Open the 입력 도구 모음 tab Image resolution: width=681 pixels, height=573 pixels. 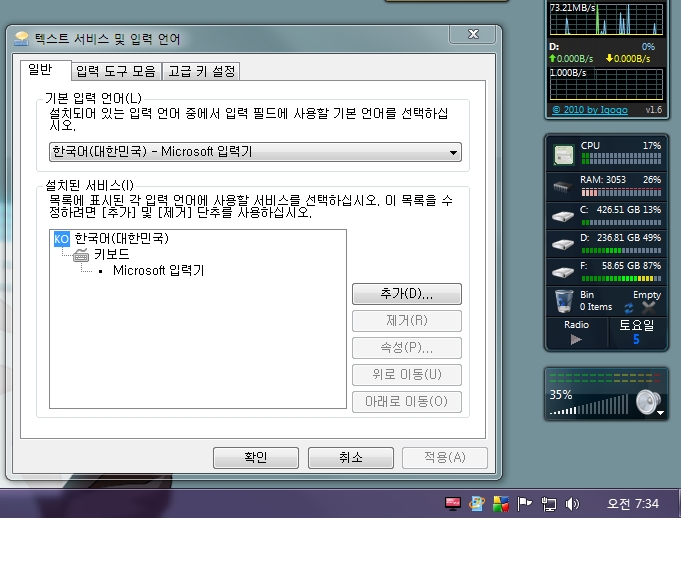click(x=116, y=71)
